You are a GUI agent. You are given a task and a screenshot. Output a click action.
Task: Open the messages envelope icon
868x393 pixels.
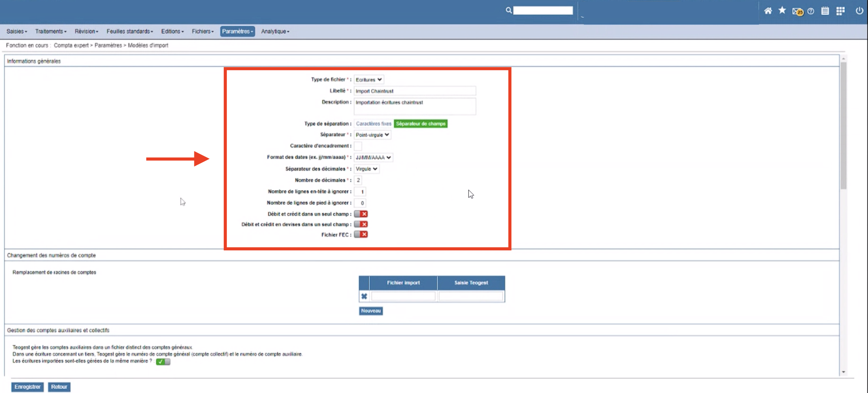(x=798, y=11)
